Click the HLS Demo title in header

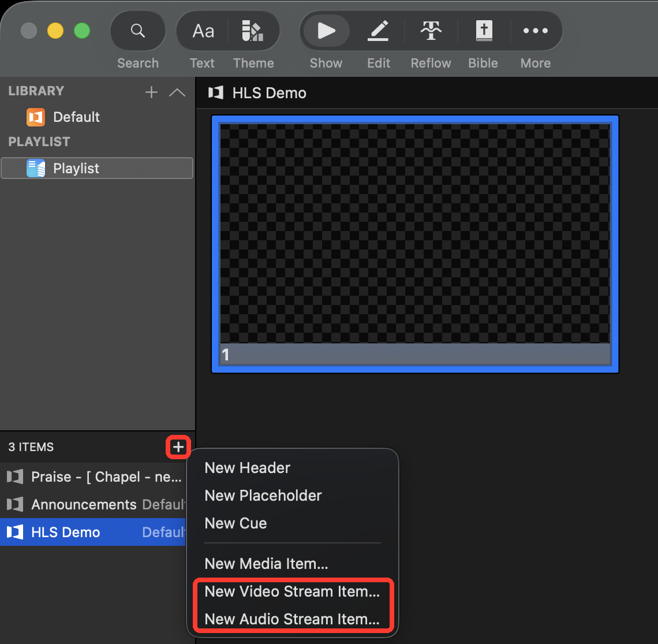(270, 93)
